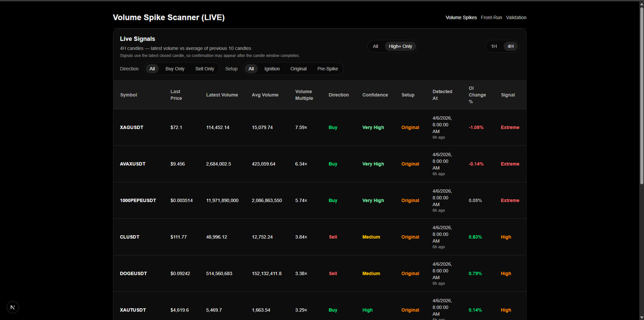Click the -0.14% OI change value
Screen dimensions: 644x320
point(476,164)
